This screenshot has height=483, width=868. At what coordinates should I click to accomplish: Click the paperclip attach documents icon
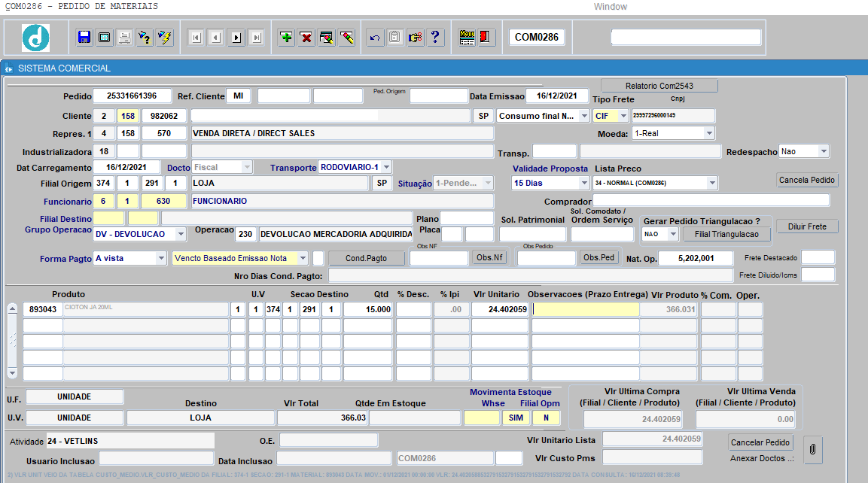coord(812,449)
